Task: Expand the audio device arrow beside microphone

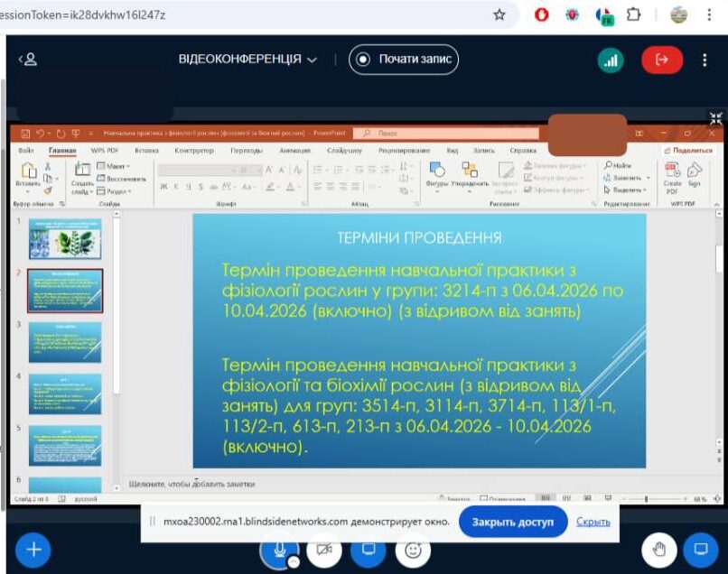Action: (294, 561)
